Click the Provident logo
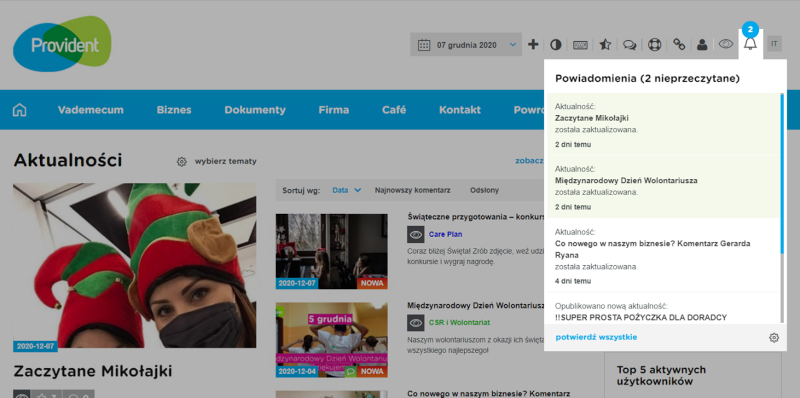This screenshot has width=800, height=398. [62, 44]
